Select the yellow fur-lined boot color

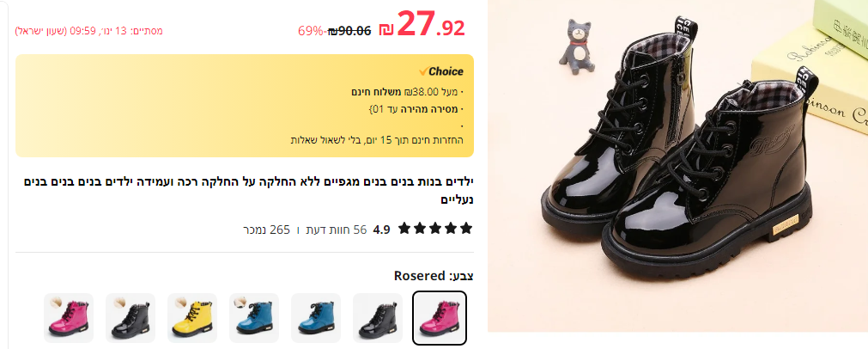coord(192,318)
